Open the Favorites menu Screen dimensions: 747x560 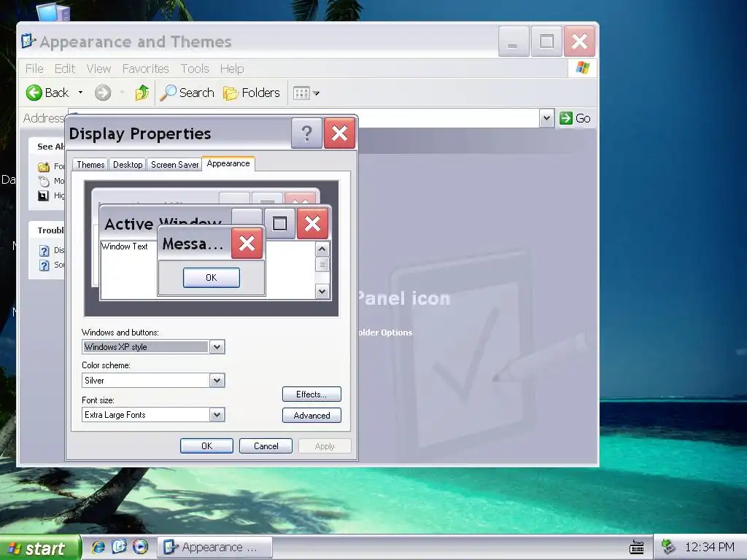tap(145, 69)
